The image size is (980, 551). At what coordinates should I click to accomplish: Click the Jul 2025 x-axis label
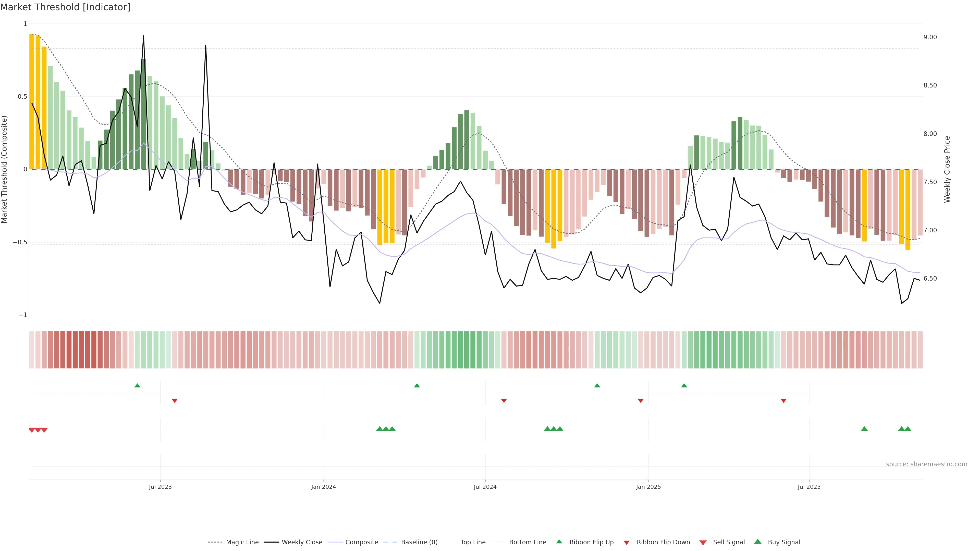809,487
